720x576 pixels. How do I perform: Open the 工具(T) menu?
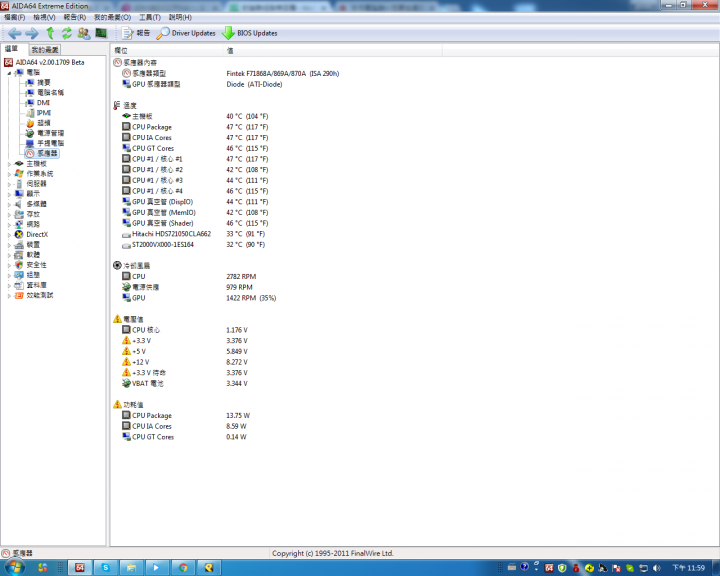pyautogui.click(x=150, y=17)
